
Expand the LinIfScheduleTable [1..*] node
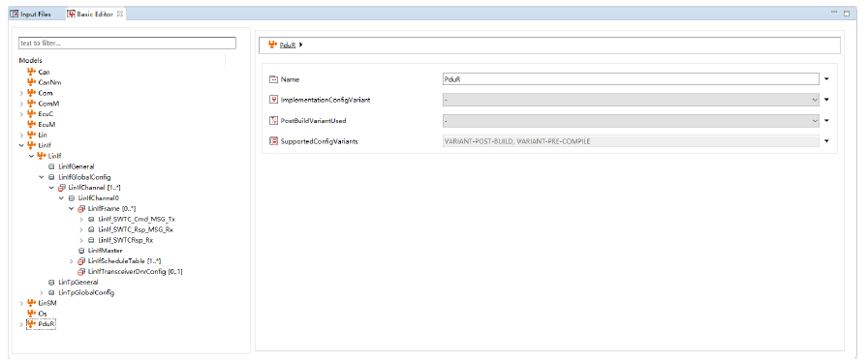point(72,261)
